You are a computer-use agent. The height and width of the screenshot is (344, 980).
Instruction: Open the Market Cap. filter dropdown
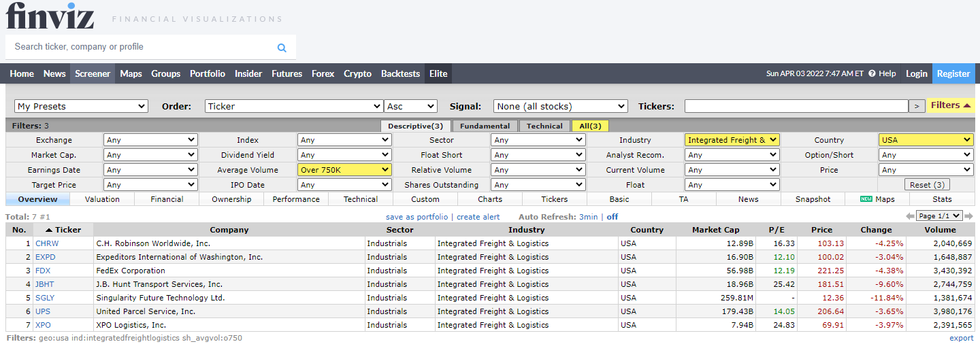click(x=150, y=155)
